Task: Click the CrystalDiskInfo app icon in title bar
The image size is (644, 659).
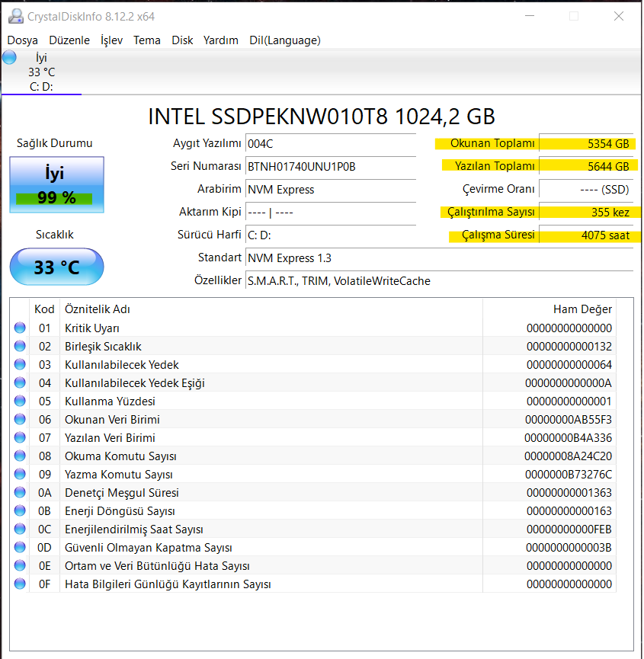Action: point(15,16)
